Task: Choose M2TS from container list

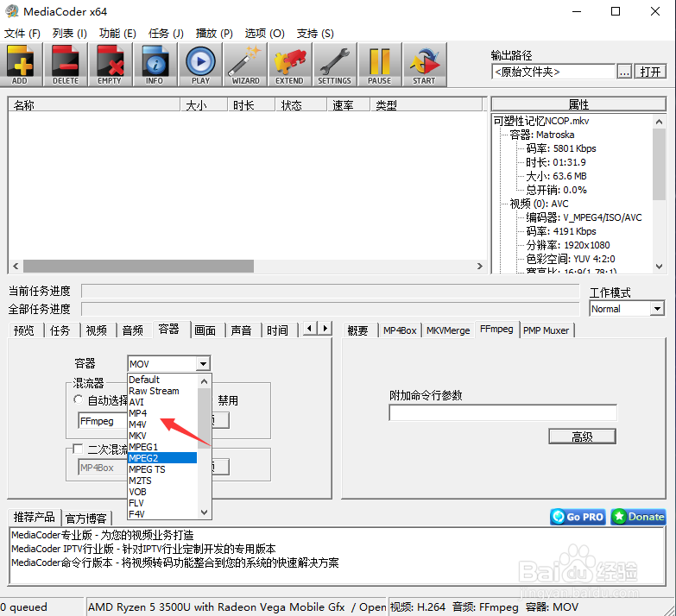Action: tap(162, 481)
